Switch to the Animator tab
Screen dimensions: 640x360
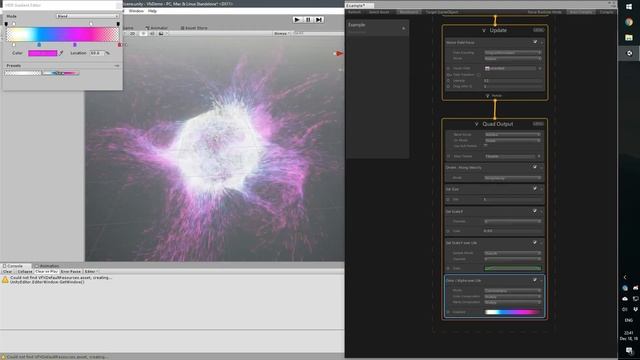(x=157, y=28)
